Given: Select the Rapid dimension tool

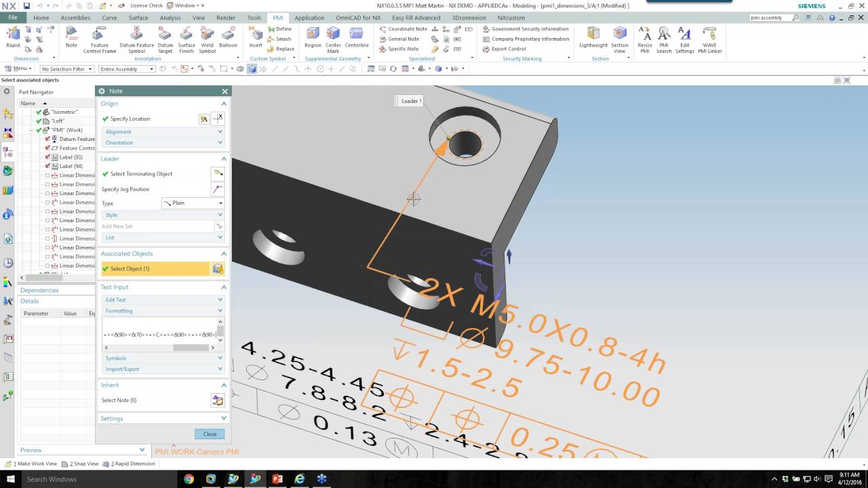Looking at the screenshot, I should (x=13, y=37).
